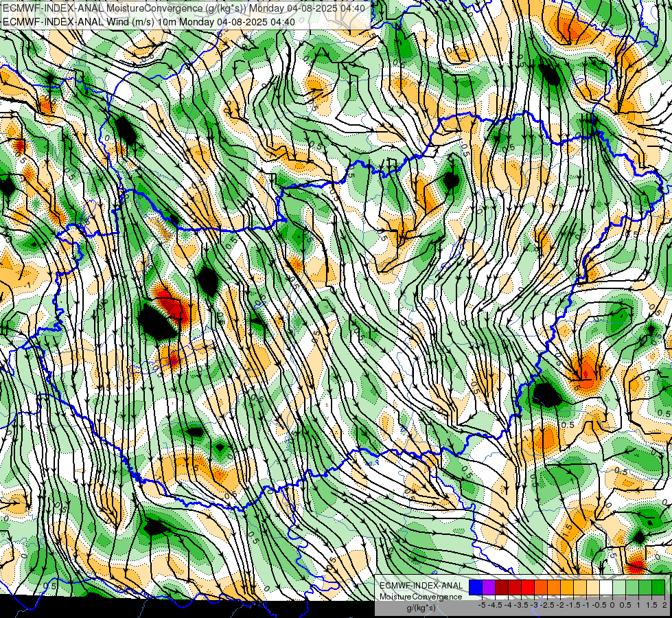The width and height of the screenshot is (672, 618).
Task: Click the legend unit g/(kg*s)
Action: point(421,608)
